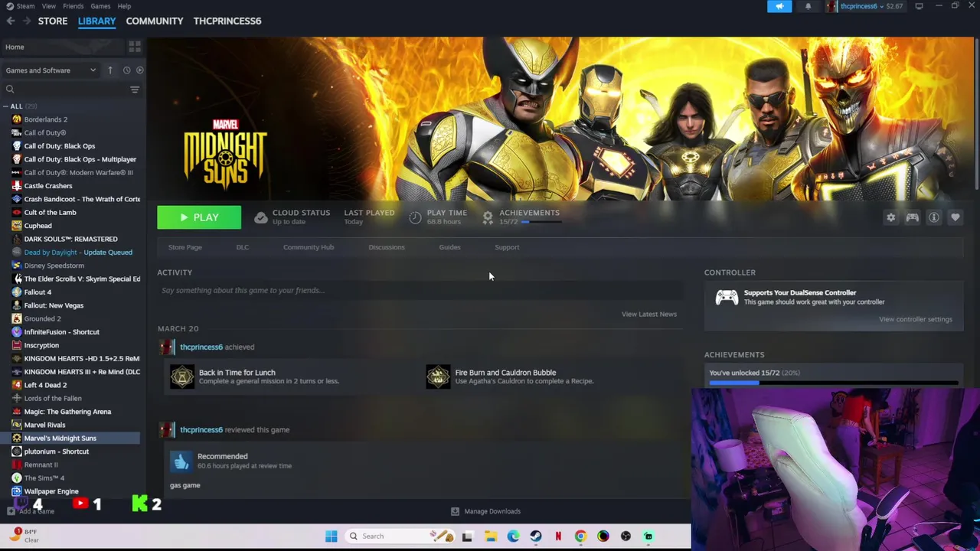
Task: Click the Add a Game button
Action: click(31, 511)
